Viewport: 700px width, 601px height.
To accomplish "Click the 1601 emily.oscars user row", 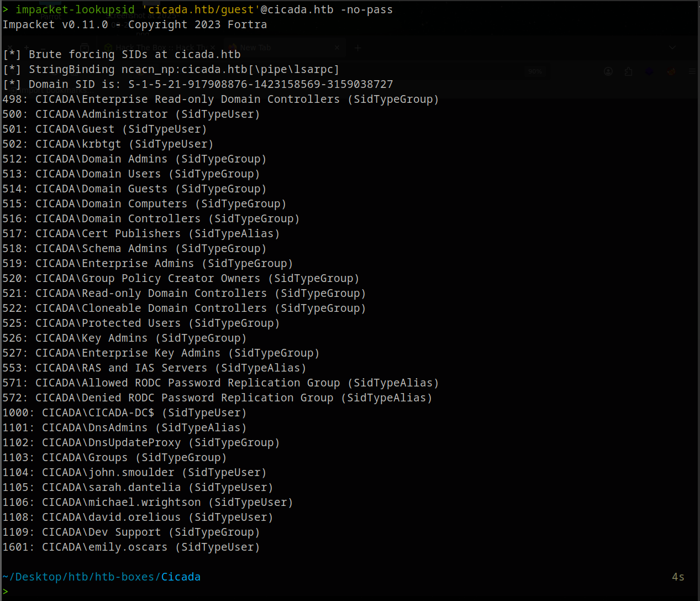I will 131,547.
